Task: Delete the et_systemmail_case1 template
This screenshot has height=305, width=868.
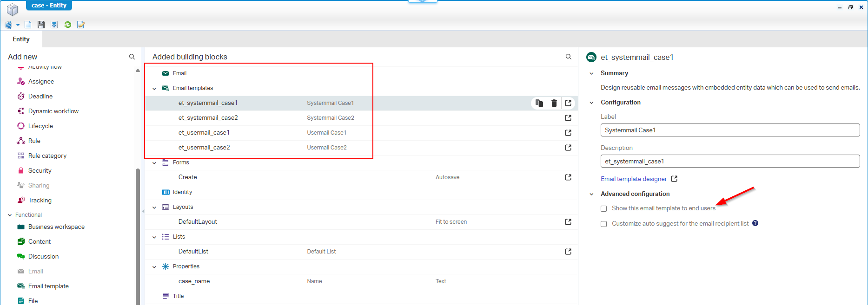Action: pyautogui.click(x=554, y=103)
